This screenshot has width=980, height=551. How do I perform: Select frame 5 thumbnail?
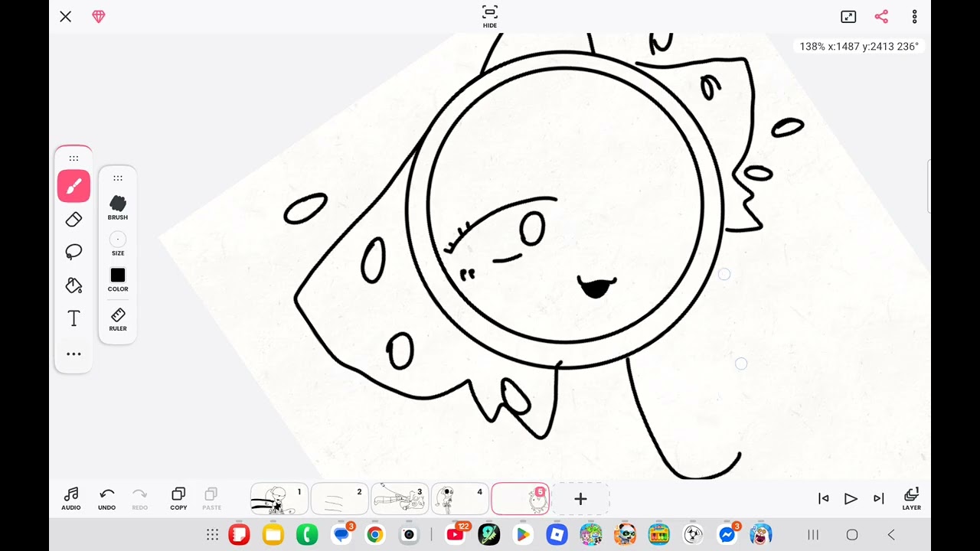point(521,499)
